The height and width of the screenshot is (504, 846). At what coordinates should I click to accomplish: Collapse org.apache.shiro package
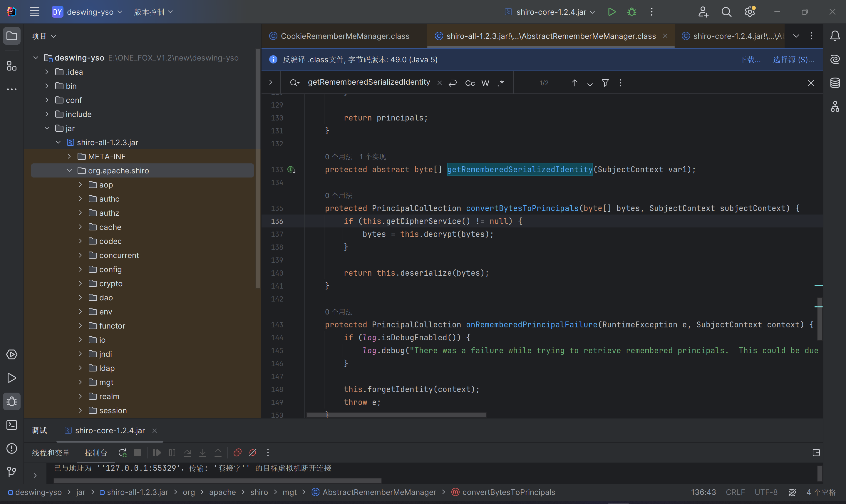click(69, 170)
